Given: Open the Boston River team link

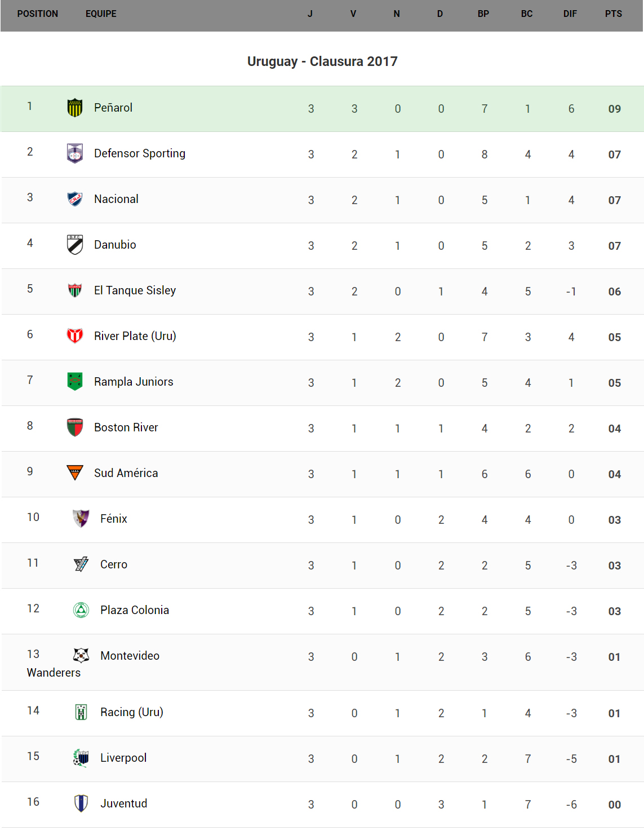Looking at the screenshot, I should point(126,427).
